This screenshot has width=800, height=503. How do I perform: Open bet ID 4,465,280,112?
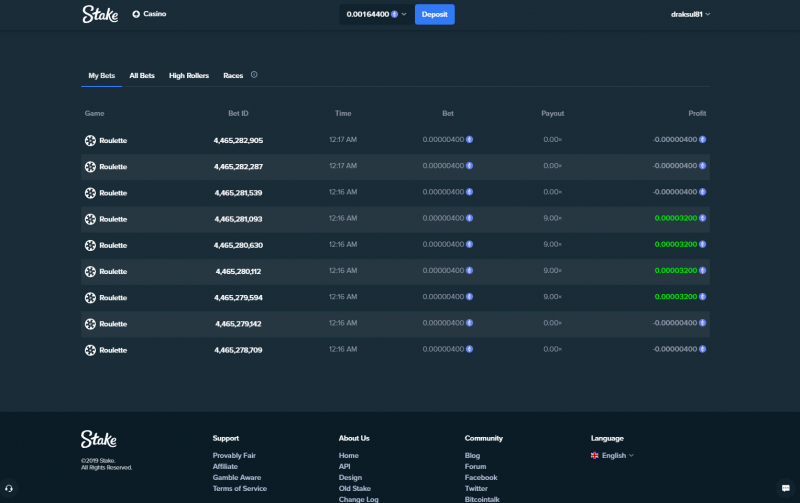[238, 271]
